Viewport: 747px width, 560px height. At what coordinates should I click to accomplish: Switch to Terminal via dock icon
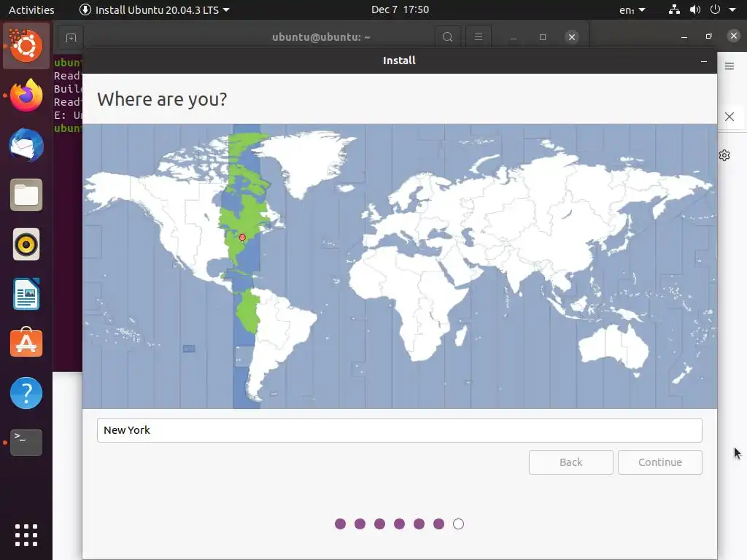click(26, 443)
